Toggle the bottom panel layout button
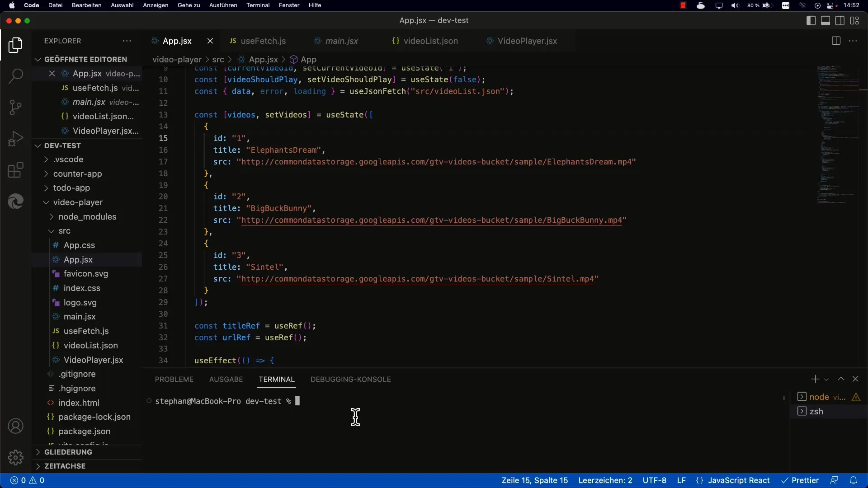This screenshot has height=488, width=868. [826, 21]
